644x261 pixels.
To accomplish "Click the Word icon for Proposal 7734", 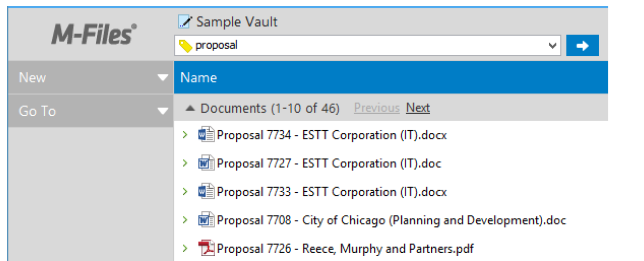I will [206, 135].
